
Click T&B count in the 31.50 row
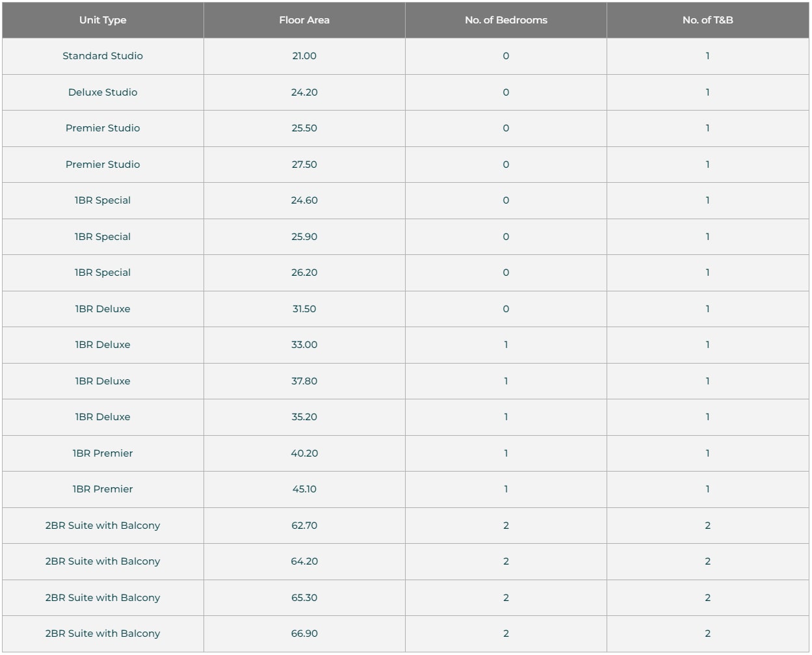click(707, 309)
